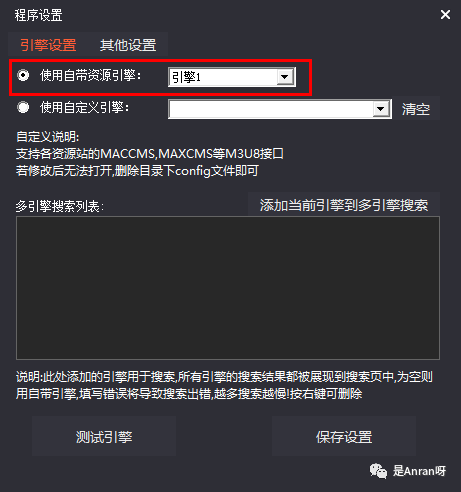Click the 引擎1 combo box field
461x492 pixels.
pos(232,77)
